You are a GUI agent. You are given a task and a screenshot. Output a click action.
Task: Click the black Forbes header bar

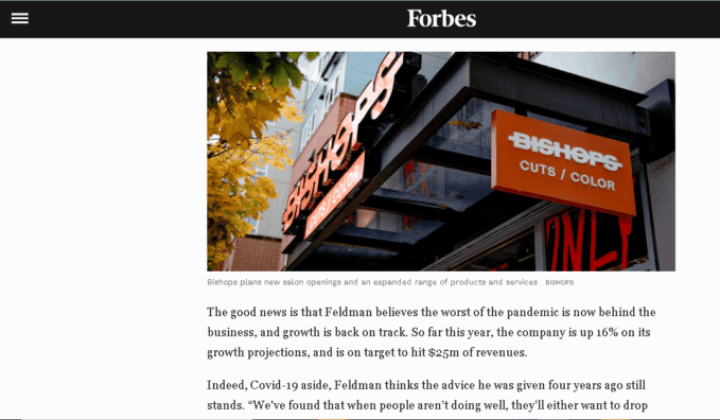click(360, 19)
